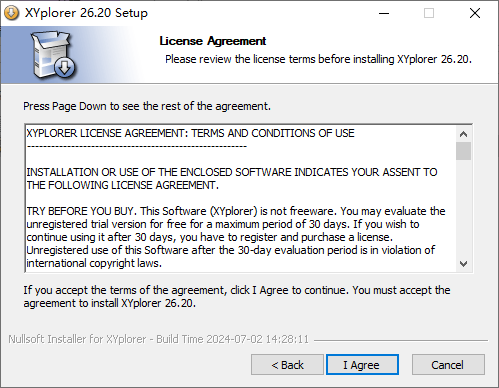The width and height of the screenshot is (499, 388).
Task: Accept the license with I Agree
Action: (x=362, y=365)
